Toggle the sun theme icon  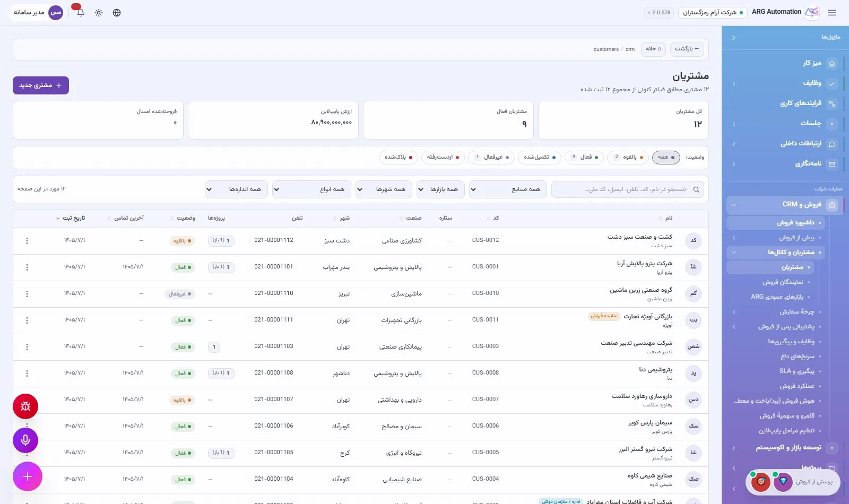(99, 13)
